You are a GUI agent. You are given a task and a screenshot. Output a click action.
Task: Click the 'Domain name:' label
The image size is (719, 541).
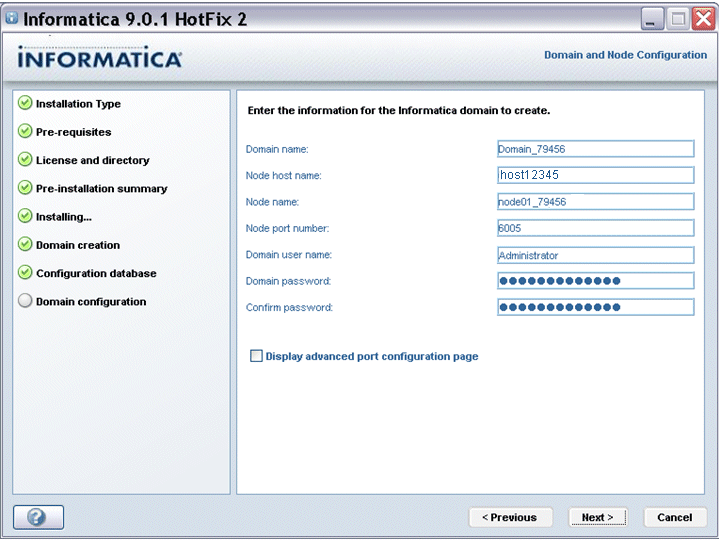tap(277, 149)
